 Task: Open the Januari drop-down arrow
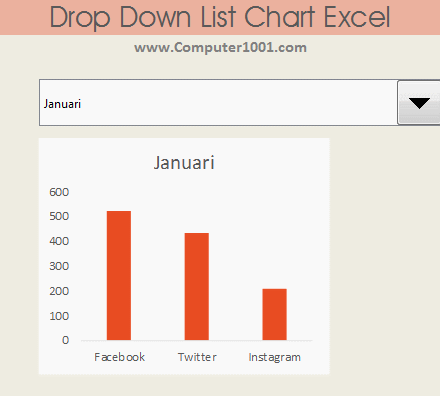click(x=419, y=103)
